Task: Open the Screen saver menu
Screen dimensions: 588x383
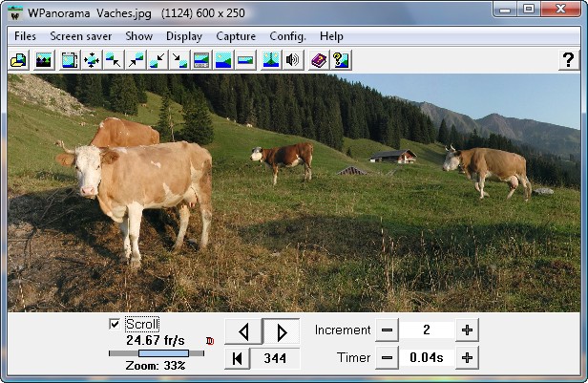Action: tap(81, 36)
